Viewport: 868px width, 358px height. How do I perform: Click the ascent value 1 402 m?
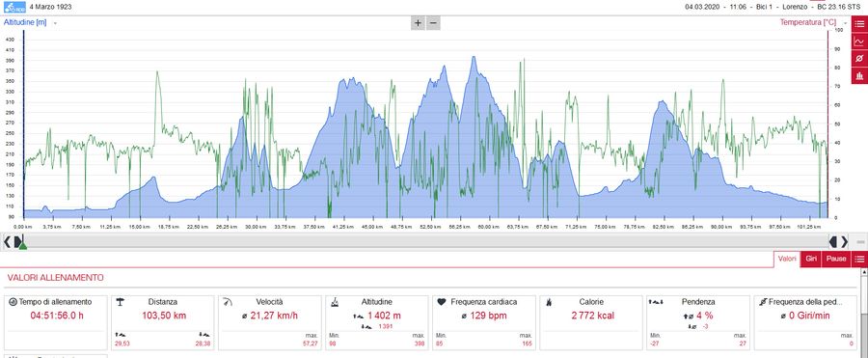(x=383, y=316)
